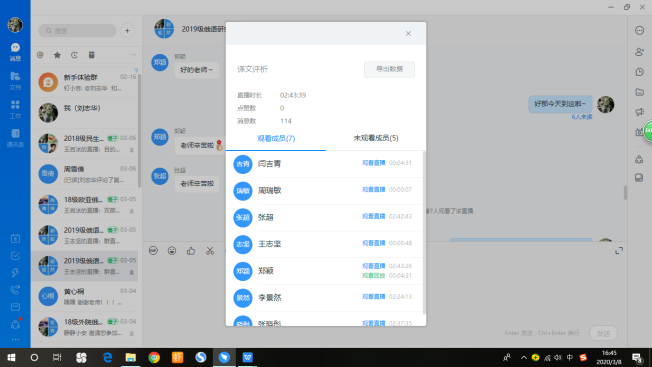The width and height of the screenshot is (652, 367).
Task: Click the green 观看回放 link for 郑颖
Action: tap(373, 276)
